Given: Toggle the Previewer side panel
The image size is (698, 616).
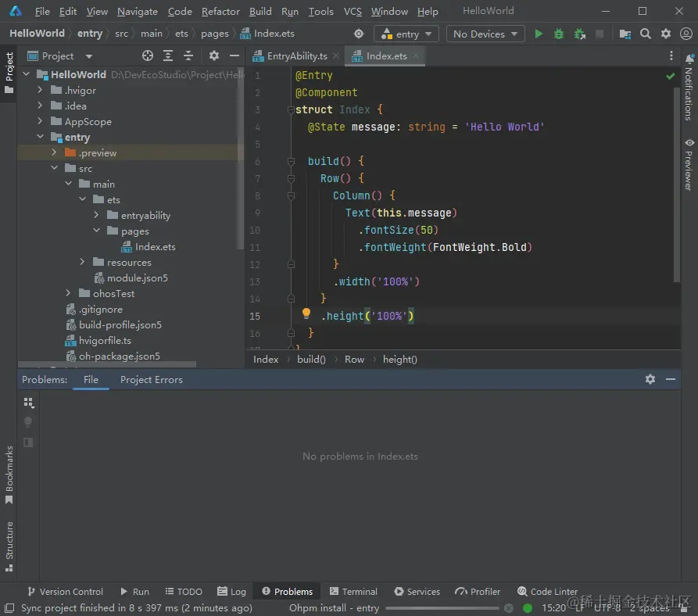Looking at the screenshot, I should point(689,164).
